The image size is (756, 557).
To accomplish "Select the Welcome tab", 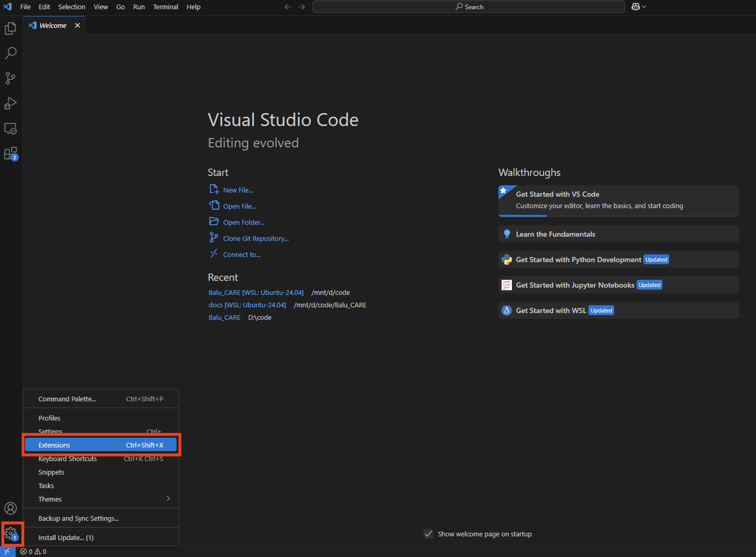I will click(53, 25).
